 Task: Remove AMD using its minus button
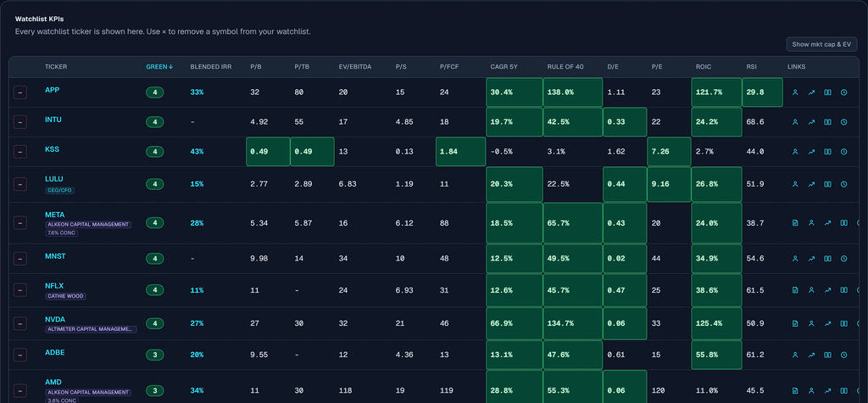coord(20,391)
